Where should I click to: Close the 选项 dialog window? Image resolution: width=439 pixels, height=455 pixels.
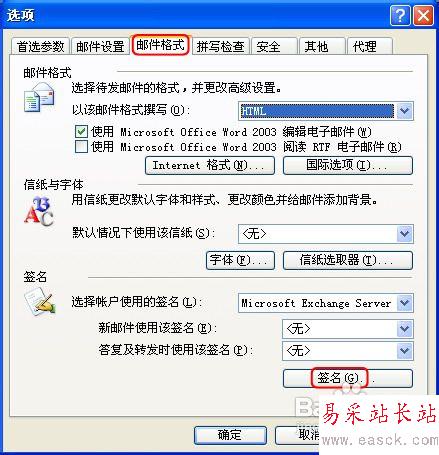423,15
